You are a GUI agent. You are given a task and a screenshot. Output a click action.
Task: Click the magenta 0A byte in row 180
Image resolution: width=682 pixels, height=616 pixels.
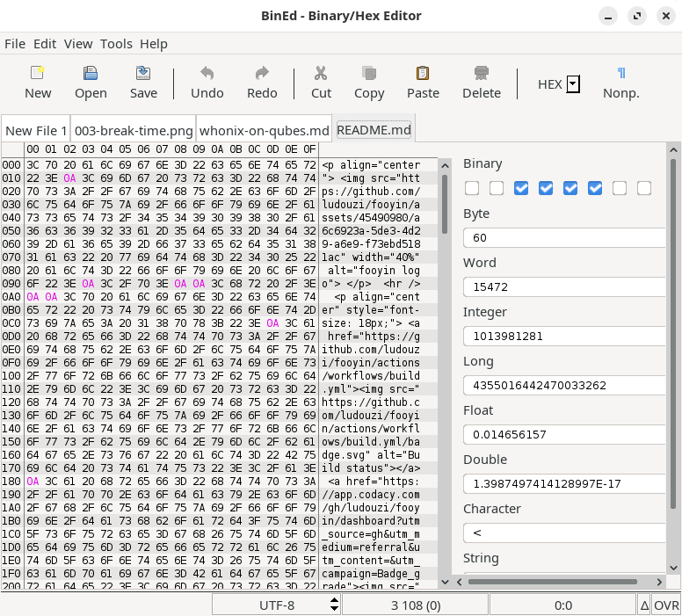[33, 482]
